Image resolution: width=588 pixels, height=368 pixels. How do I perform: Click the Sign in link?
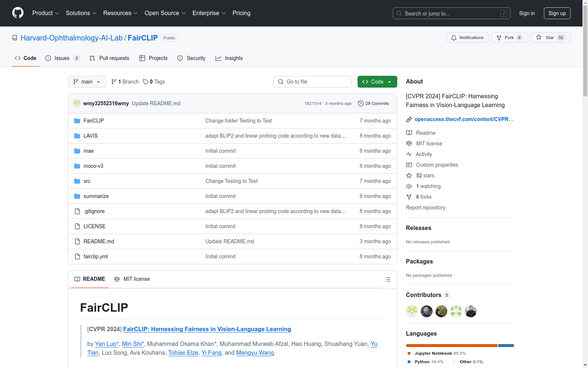527,13
